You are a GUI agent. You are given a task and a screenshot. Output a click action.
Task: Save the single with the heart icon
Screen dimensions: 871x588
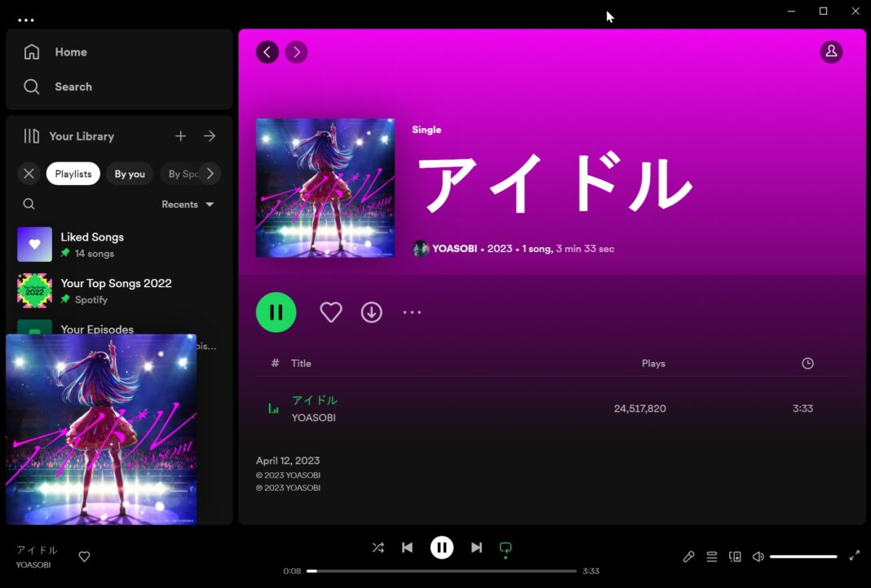(x=330, y=312)
